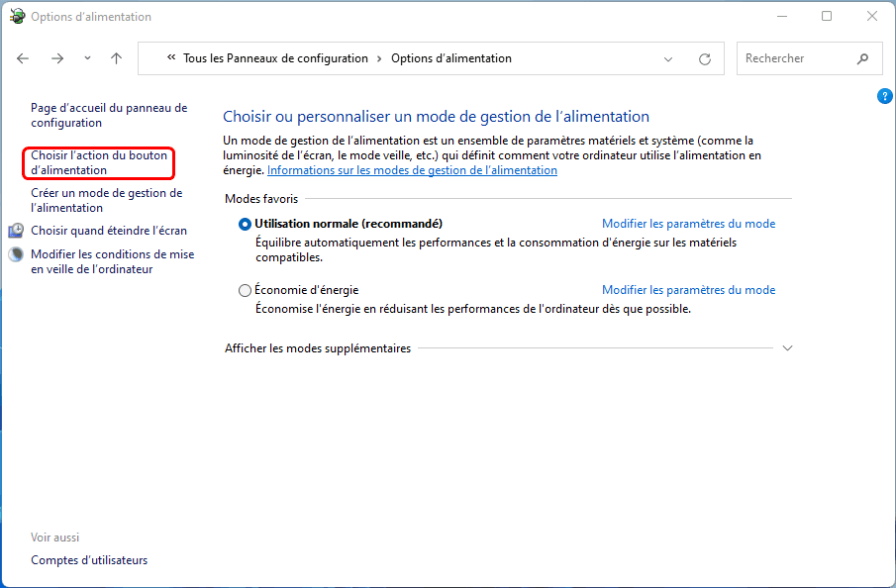Click the double chevron at address bar start

(x=171, y=57)
